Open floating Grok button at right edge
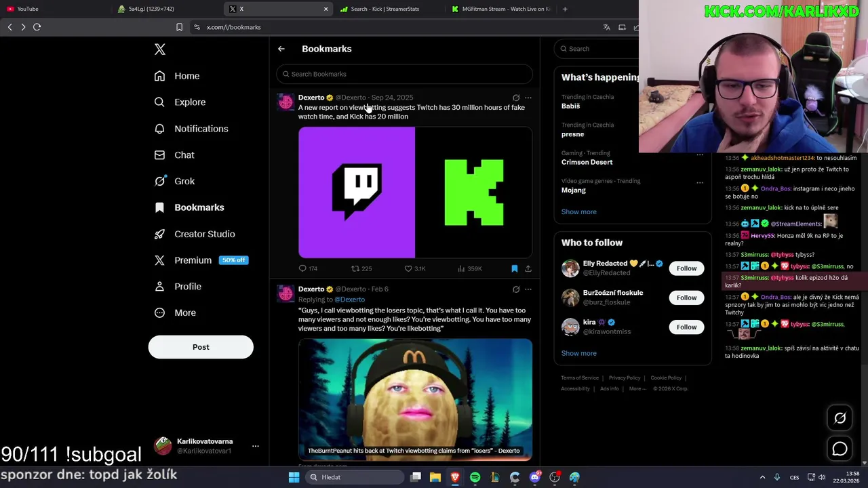This screenshot has height=488, width=868. coord(840,418)
